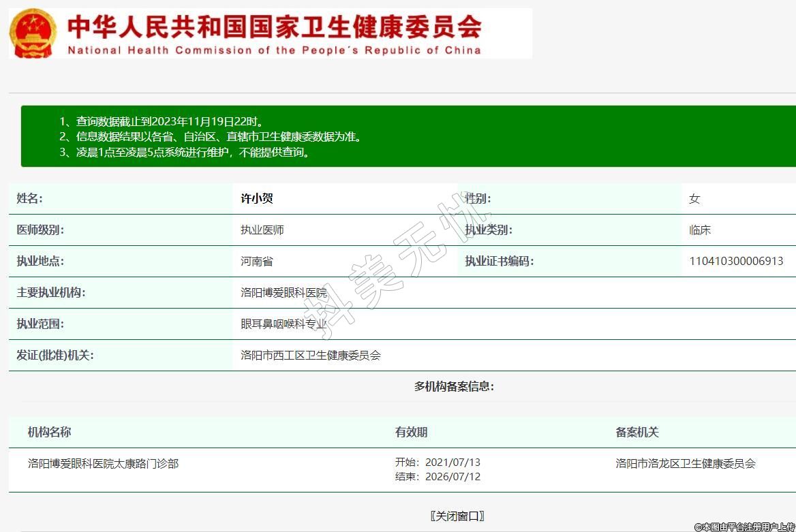Viewport: 796px width, 532px height.
Task: Click the 机构名称 column header
Action: click(x=49, y=432)
